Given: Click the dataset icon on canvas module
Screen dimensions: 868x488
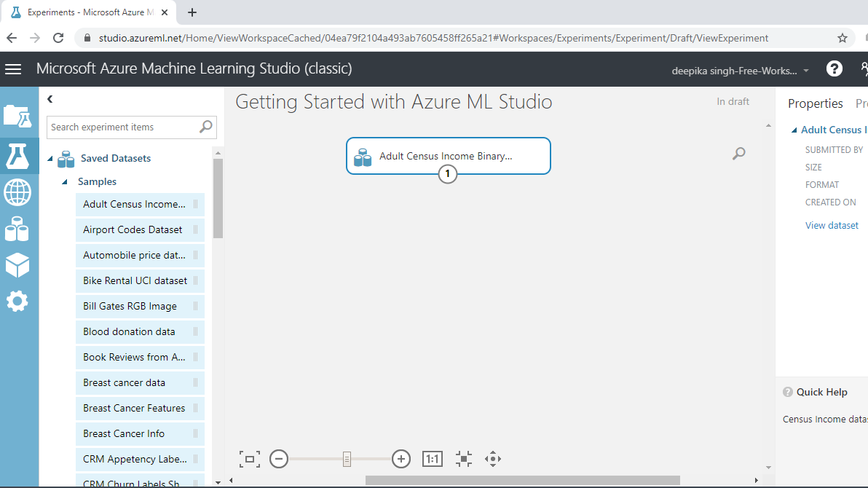Looking at the screenshot, I should pyautogui.click(x=363, y=157).
